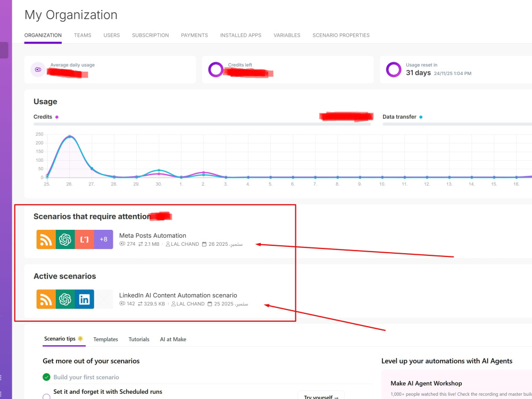Open Set it and forget it with Scheduled runs

[107, 392]
